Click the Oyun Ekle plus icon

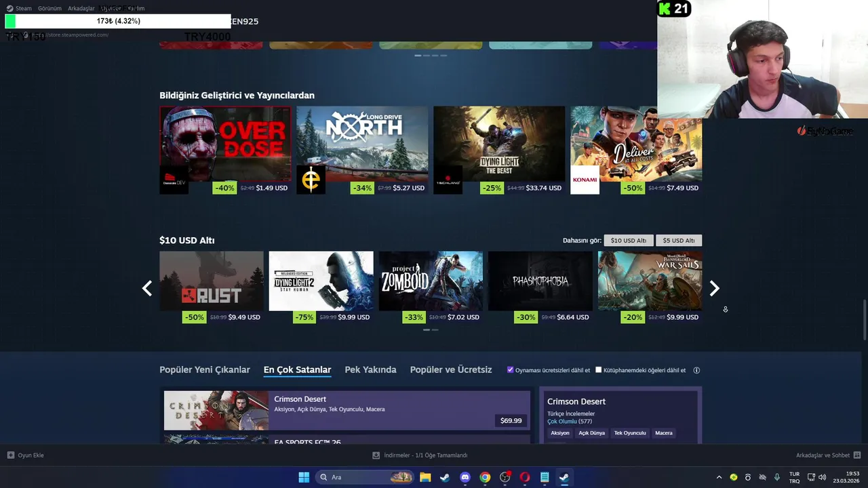coord(11,455)
